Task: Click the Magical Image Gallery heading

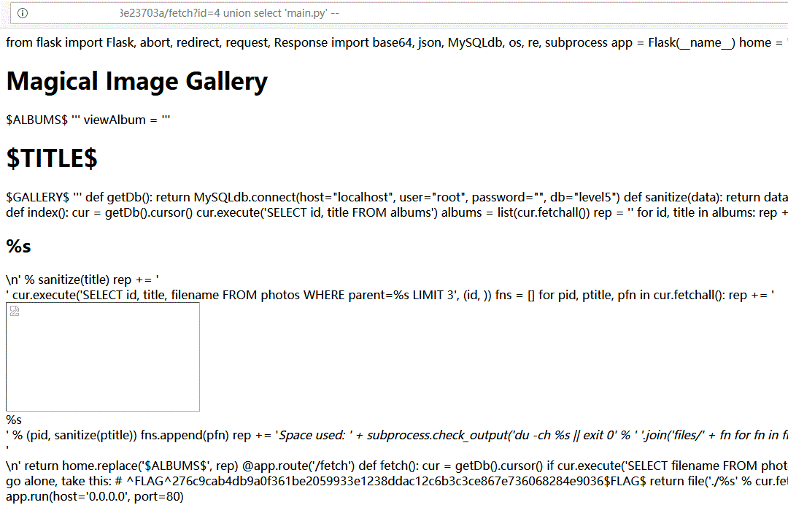Action: pos(136,81)
